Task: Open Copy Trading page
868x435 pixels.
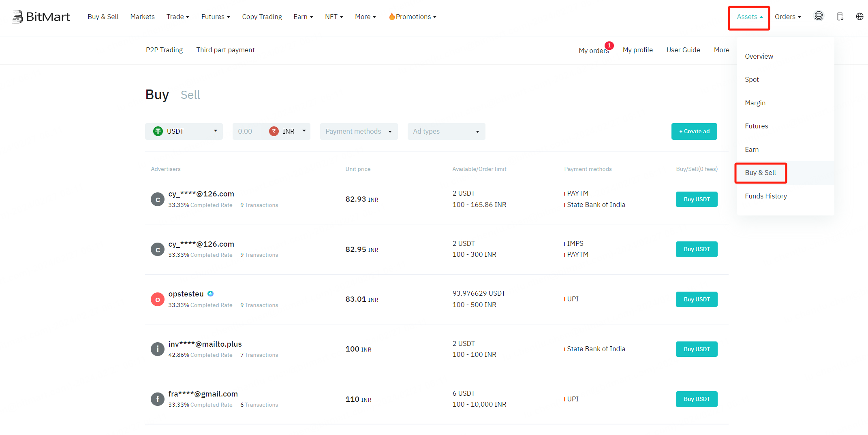Action: point(262,17)
